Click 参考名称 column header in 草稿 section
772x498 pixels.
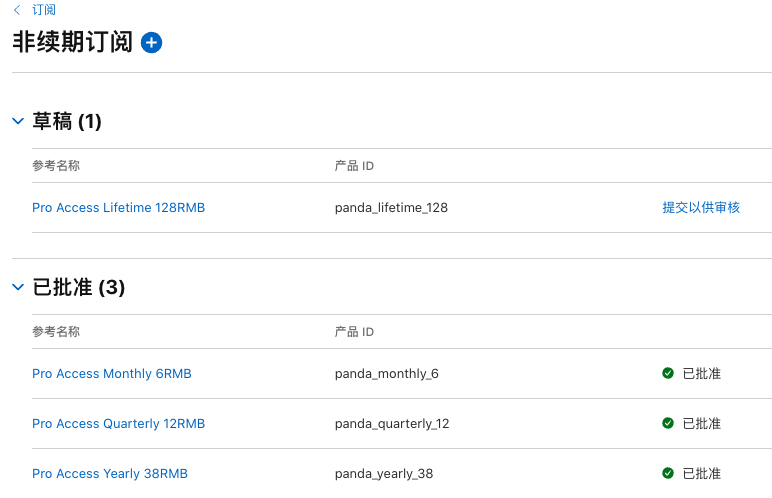point(56,166)
